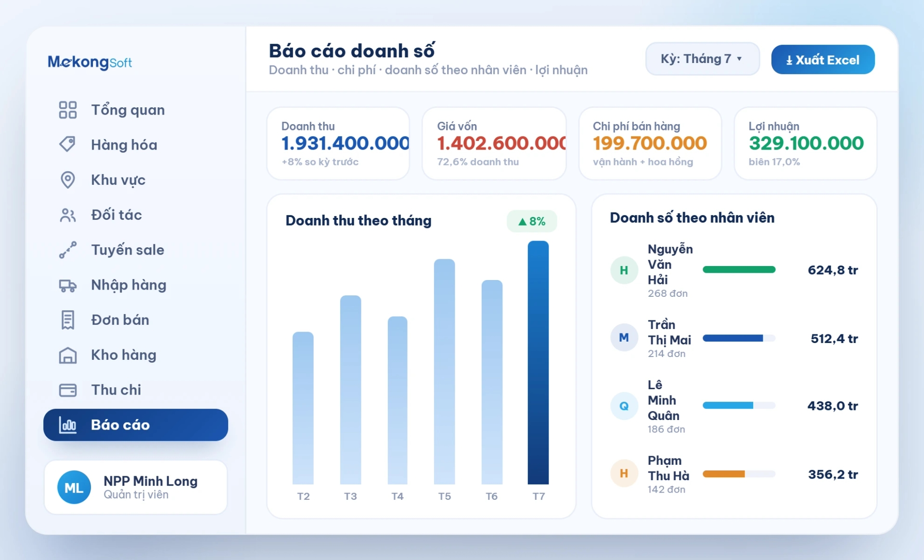Click the Q avatar of Lê Minh Quân
Viewport: 924px width, 560px height.
(624, 406)
